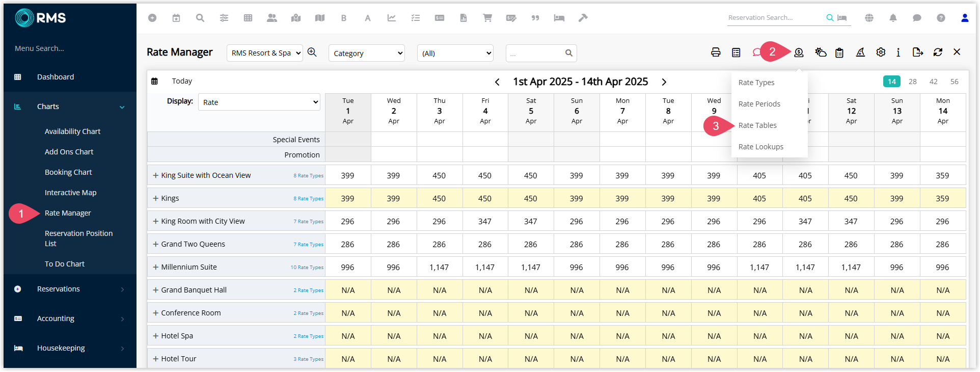Open the Display Rate dropdown
The width and height of the screenshot is (980, 372).
pyautogui.click(x=259, y=102)
